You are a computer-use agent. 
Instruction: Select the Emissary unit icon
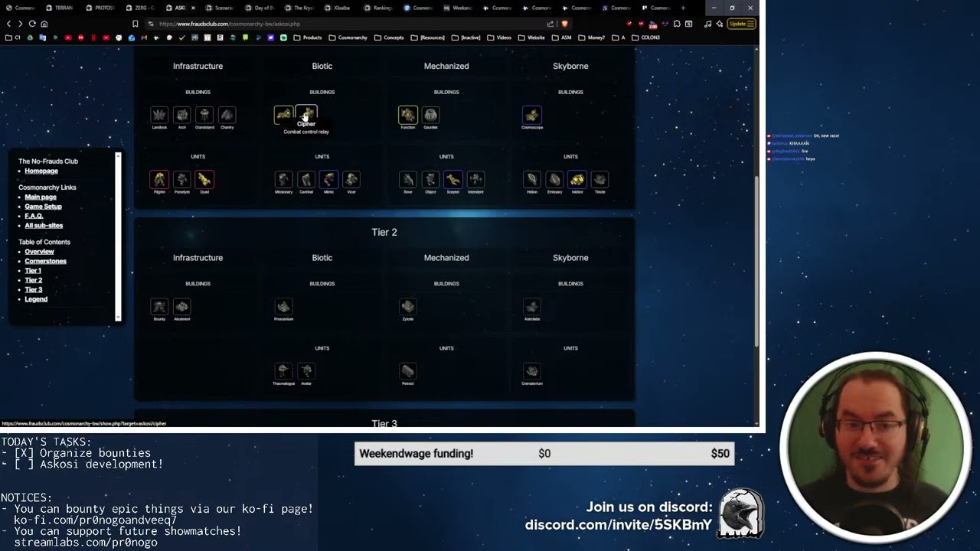click(554, 179)
